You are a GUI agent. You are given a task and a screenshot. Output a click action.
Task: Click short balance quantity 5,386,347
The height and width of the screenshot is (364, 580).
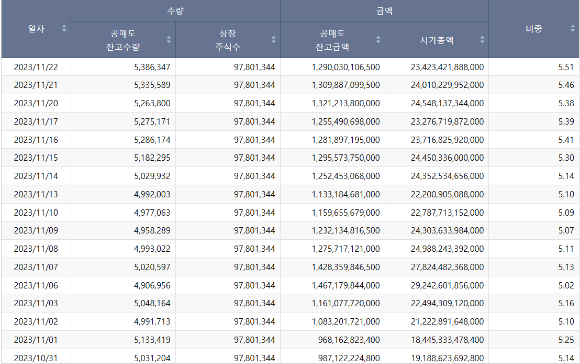point(152,67)
